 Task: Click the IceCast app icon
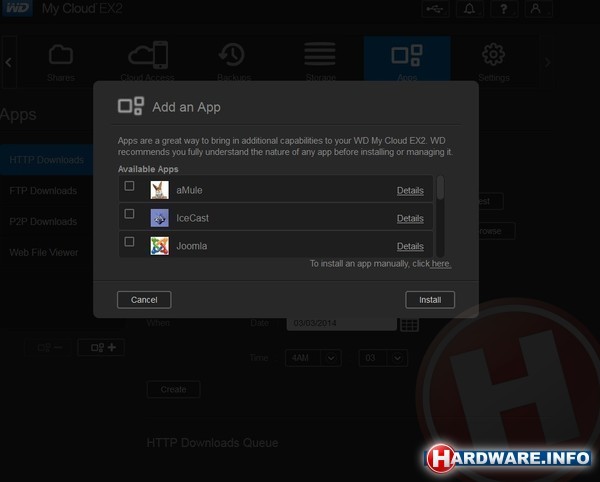pyautogui.click(x=159, y=218)
